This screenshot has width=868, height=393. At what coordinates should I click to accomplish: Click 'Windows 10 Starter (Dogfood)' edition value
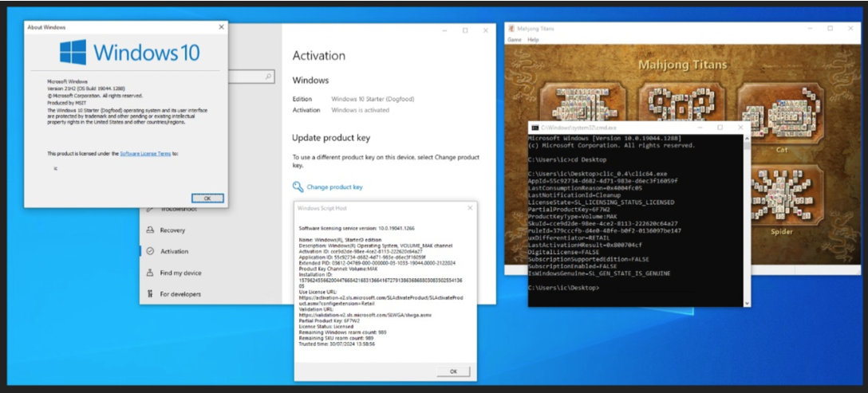[373, 99]
